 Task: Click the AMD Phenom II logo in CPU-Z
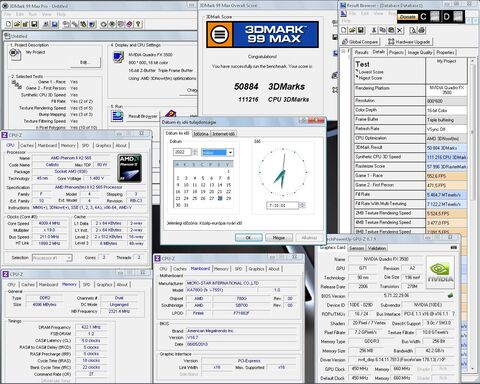click(130, 168)
